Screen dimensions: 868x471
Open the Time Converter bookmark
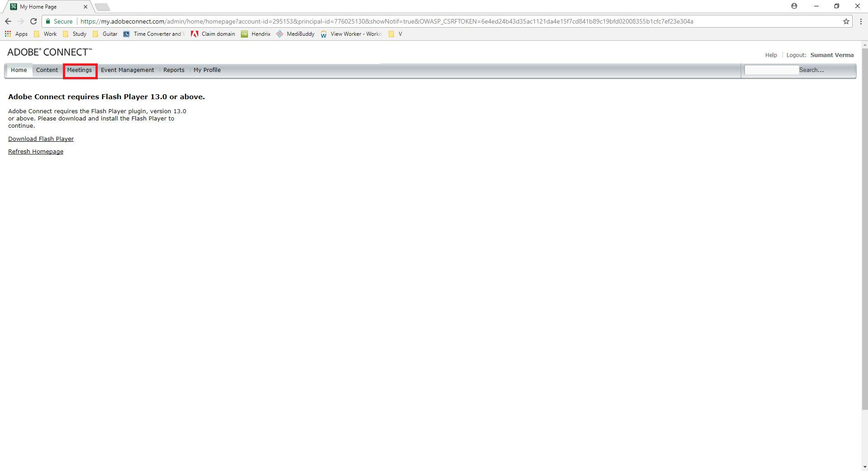153,34
